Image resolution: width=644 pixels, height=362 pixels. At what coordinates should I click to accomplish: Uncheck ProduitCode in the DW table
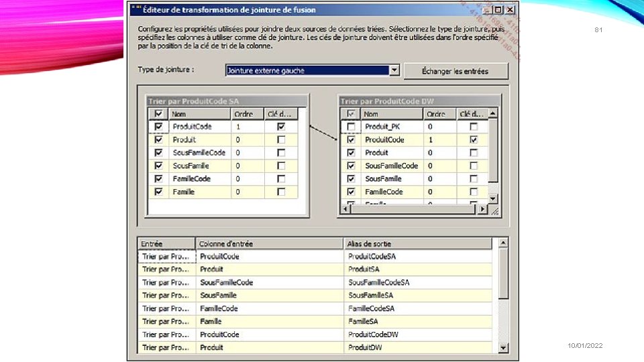351,139
